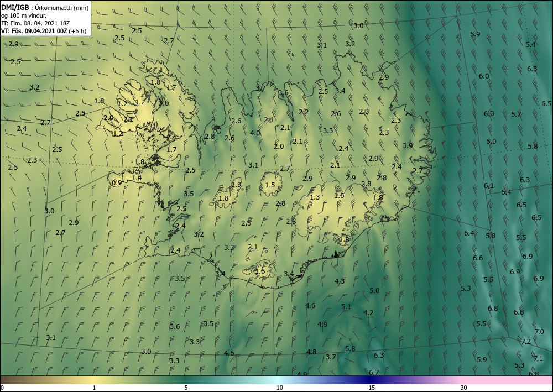Click the 4.8 value near the bottom
Image resolution: width=553 pixels, height=392 pixels.
click(311, 352)
